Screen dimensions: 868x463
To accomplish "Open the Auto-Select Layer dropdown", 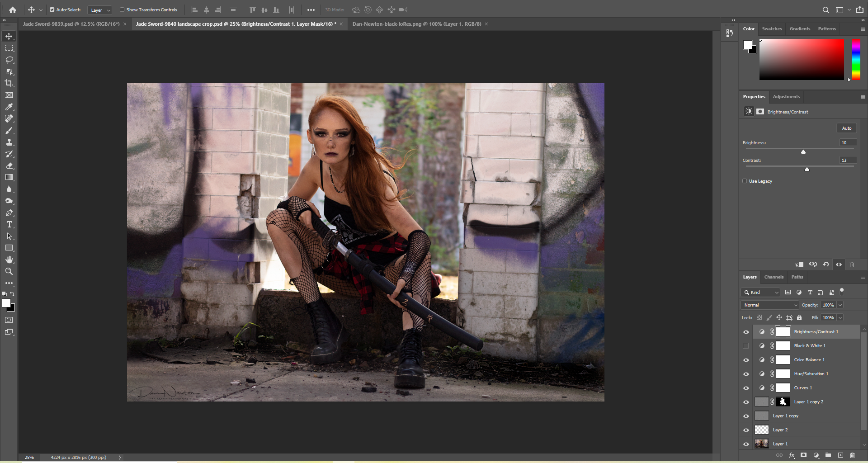I will [100, 10].
